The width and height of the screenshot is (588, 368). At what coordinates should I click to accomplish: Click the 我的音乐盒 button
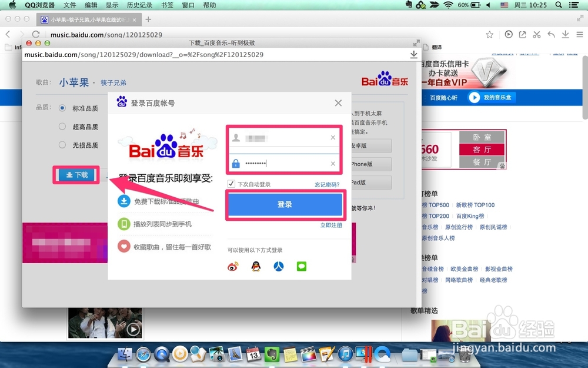(492, 98)
